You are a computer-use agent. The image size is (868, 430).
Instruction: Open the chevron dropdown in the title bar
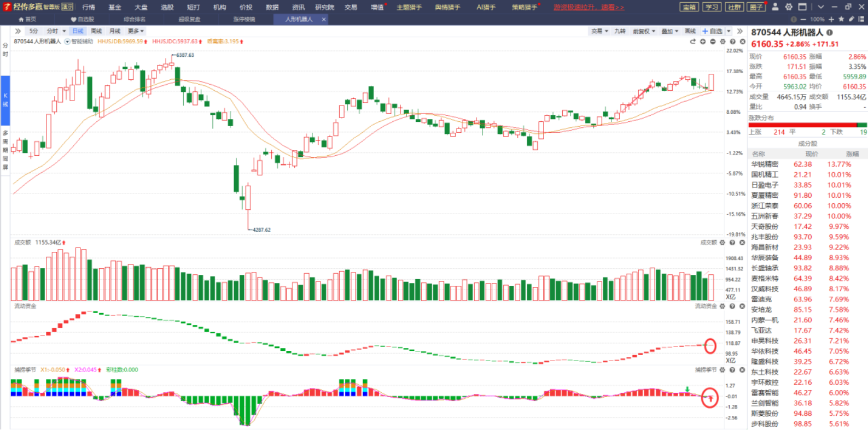coord(820,7)
